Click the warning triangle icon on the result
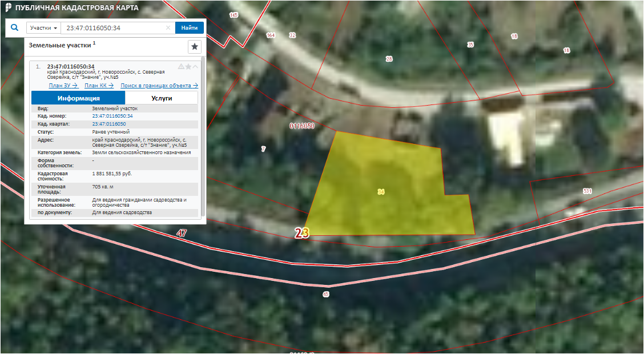The height and width of the screenshot is (354, 644). click(x=181, y=67)
